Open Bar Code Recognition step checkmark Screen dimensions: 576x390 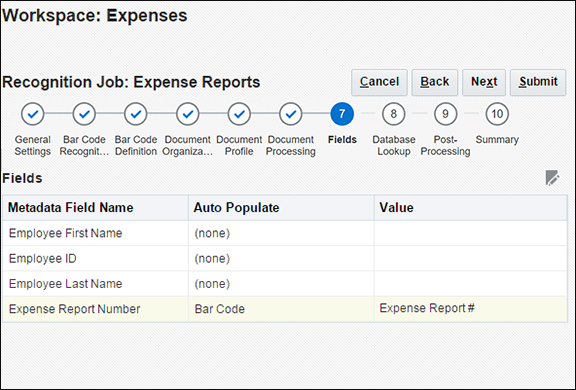click(84, 114)
